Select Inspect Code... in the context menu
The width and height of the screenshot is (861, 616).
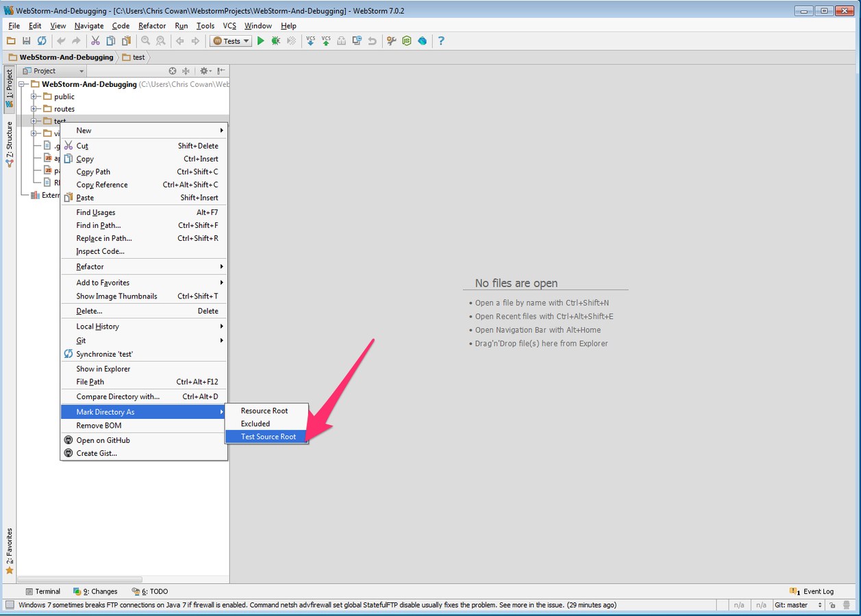tap(144, 252)
